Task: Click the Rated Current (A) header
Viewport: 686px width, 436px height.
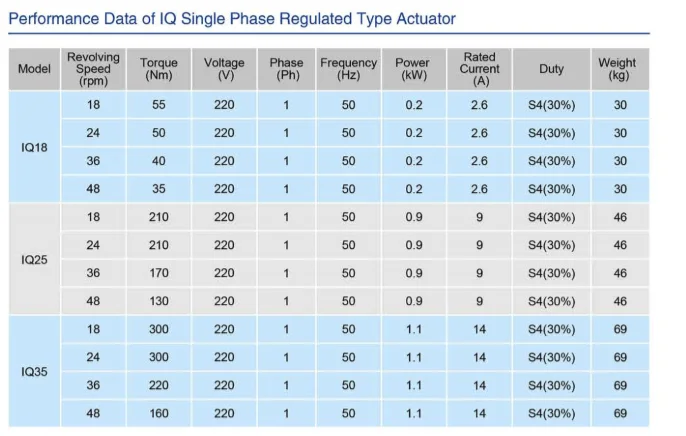Action: pos(479,69)
